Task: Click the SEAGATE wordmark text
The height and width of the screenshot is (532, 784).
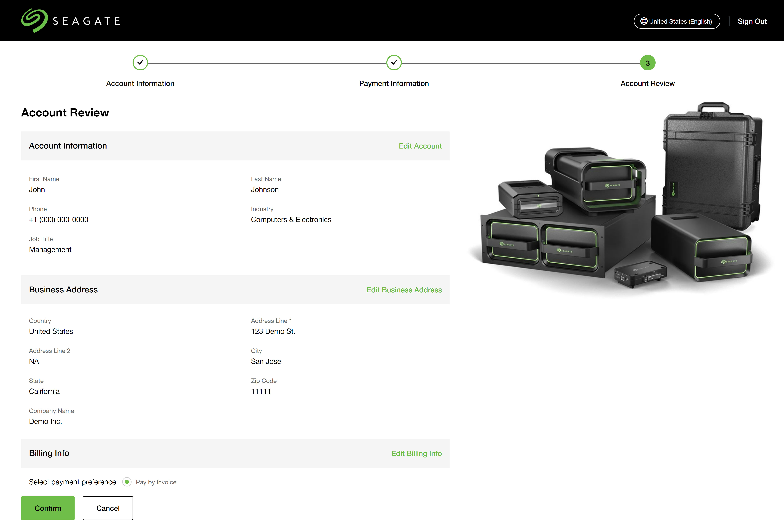Action: tap(86, 21)
